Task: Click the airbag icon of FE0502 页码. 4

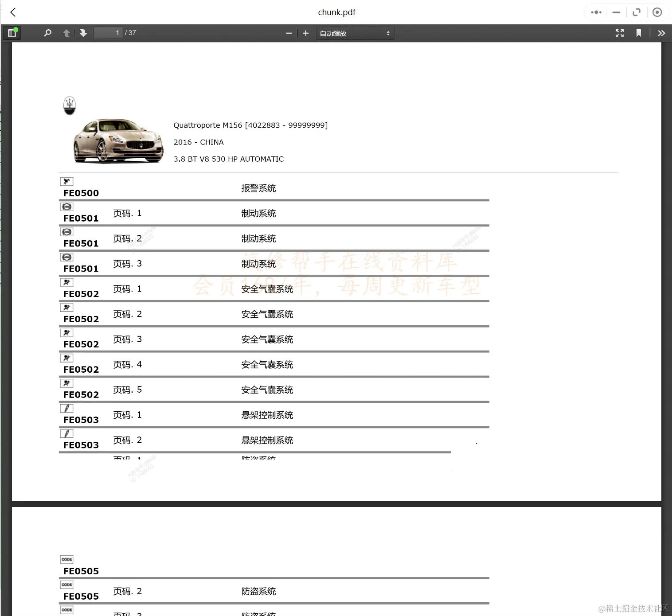Action: (x=66, y=358)
